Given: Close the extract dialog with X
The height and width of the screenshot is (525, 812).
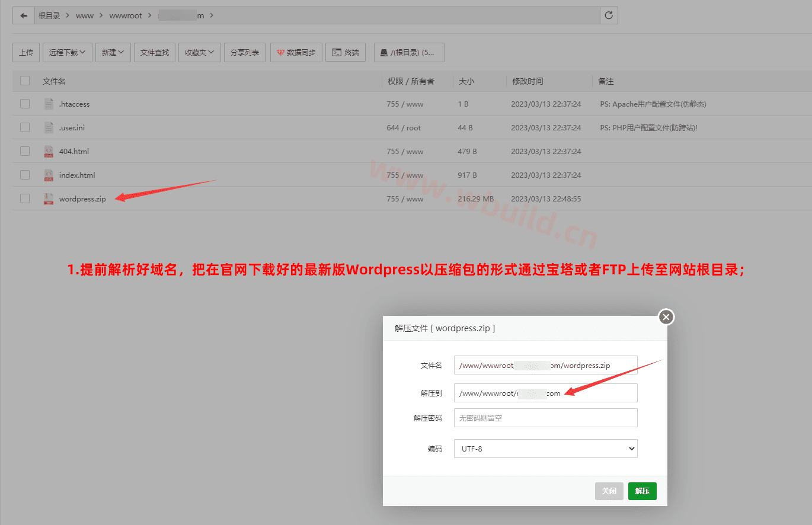Looking at the screenshot, I should (666, 317).
